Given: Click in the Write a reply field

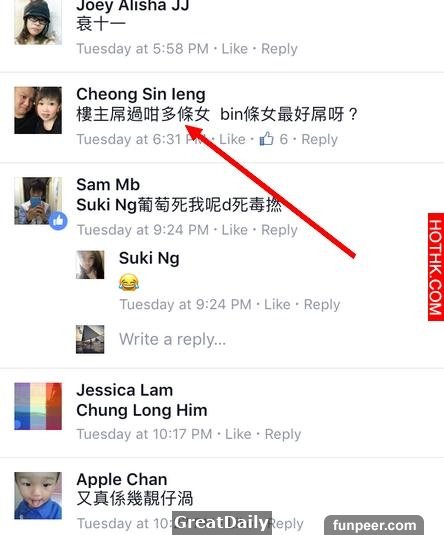Looking at the screenshot, I should (x=172, y=339).
